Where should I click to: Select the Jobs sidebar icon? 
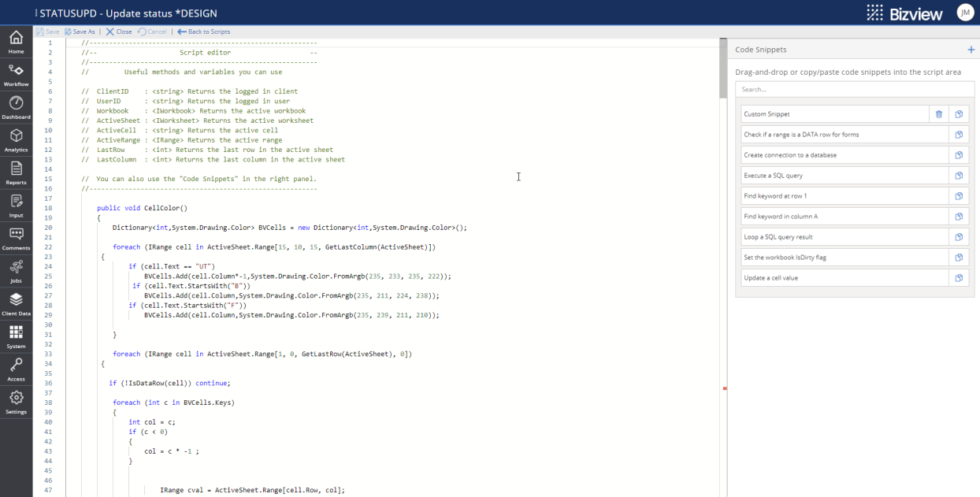coord(16,270)
